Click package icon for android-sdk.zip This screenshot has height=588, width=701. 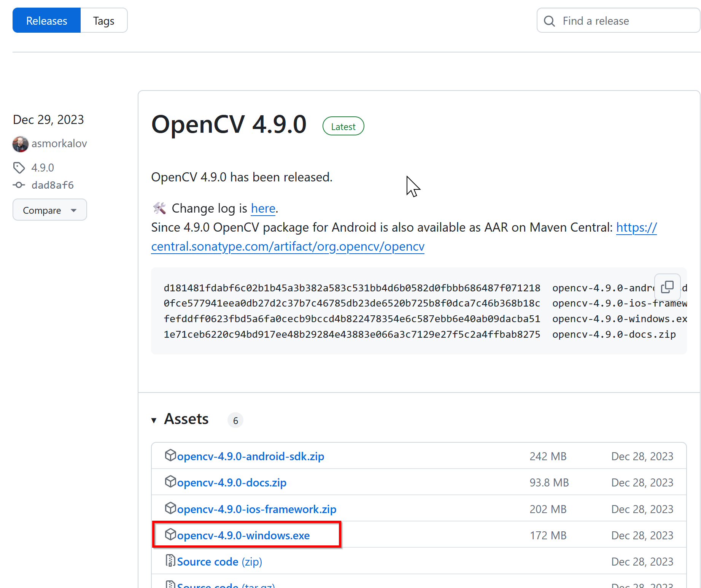170,455
